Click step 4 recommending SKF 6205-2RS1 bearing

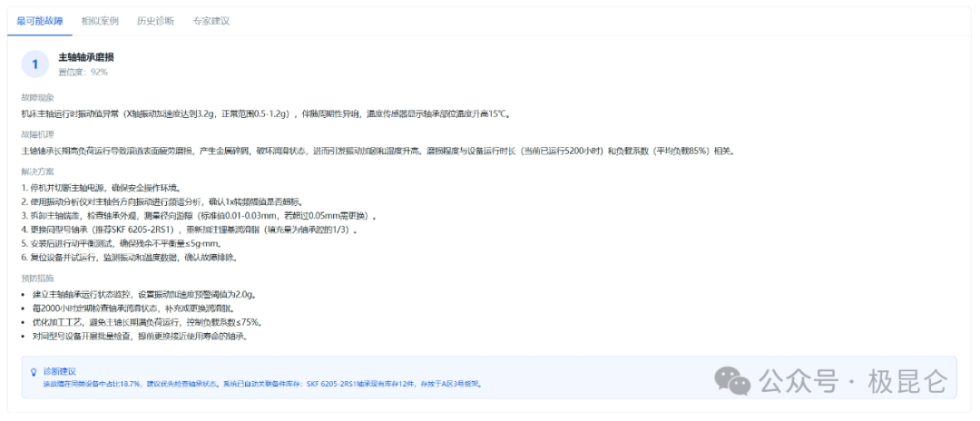click(190, 230)
